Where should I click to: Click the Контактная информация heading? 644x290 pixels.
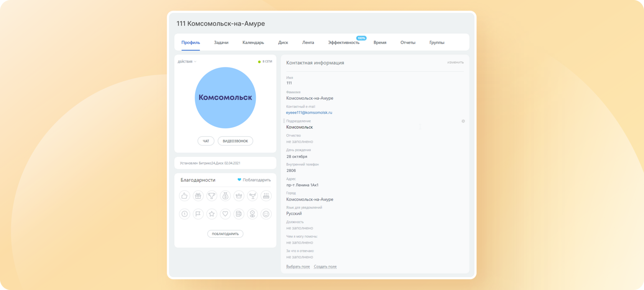[x=315, y=63]
